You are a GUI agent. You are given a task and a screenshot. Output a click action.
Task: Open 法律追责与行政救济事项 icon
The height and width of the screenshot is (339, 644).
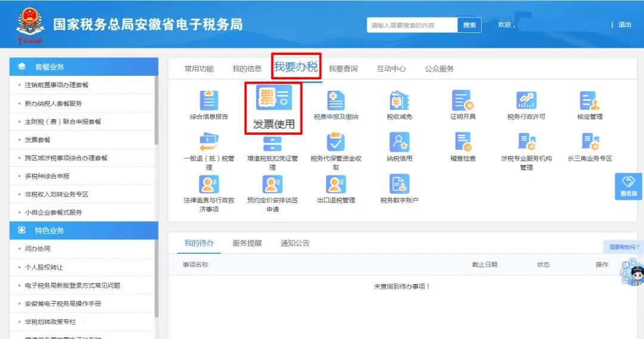[209, 184]
